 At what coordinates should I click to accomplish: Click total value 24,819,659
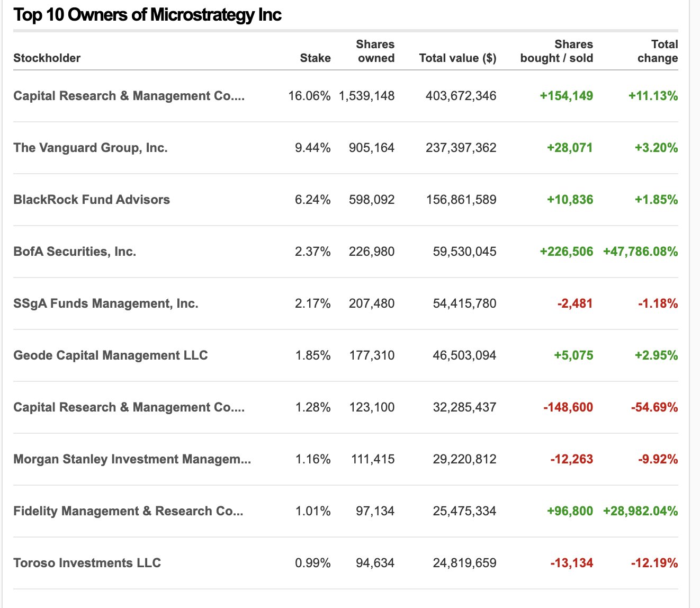(465, 563)
